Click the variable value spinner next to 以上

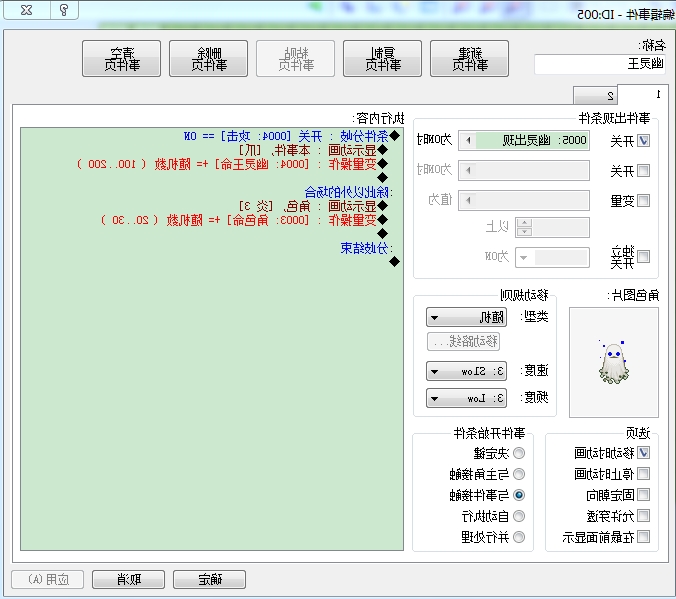click(x=524, y=227)
